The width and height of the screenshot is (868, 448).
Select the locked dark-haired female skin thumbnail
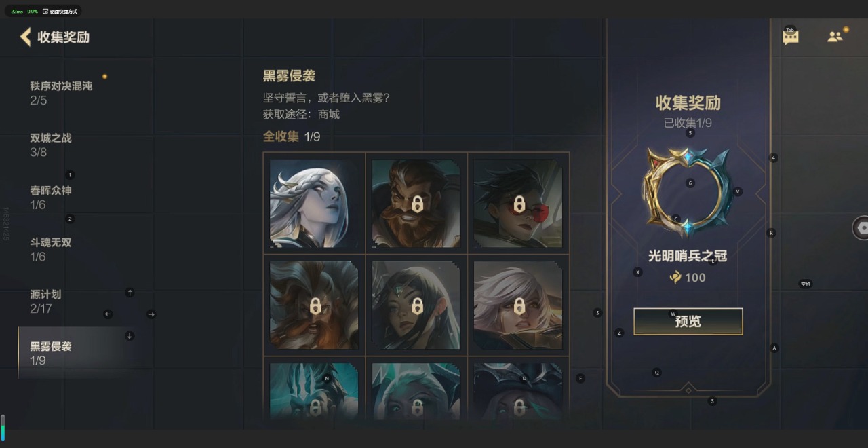click(x=416, y=305)
